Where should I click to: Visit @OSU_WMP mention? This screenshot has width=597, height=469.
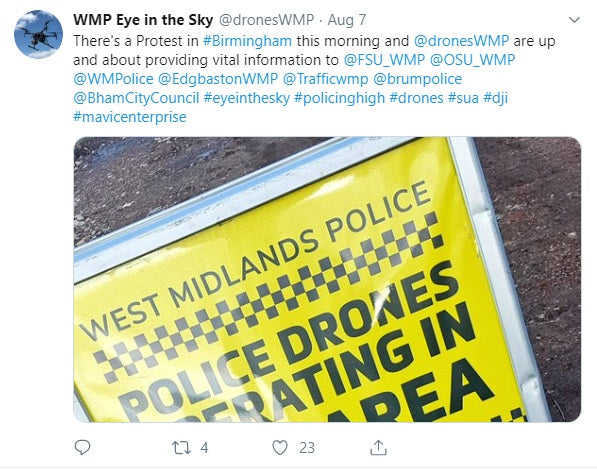[472, 60]
